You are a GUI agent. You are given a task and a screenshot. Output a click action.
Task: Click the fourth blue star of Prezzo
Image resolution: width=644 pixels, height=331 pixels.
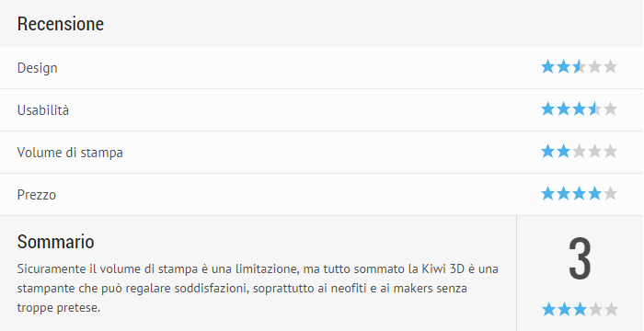coord(594,193)
